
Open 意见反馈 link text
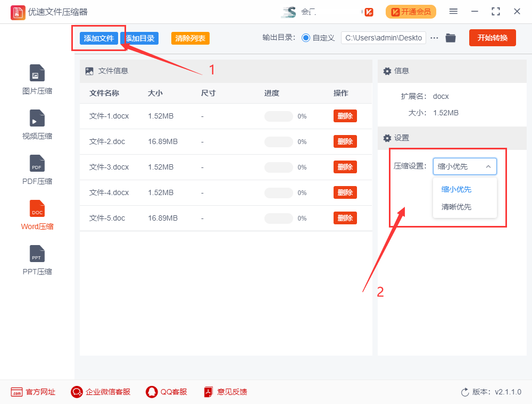tap(232, 392)
